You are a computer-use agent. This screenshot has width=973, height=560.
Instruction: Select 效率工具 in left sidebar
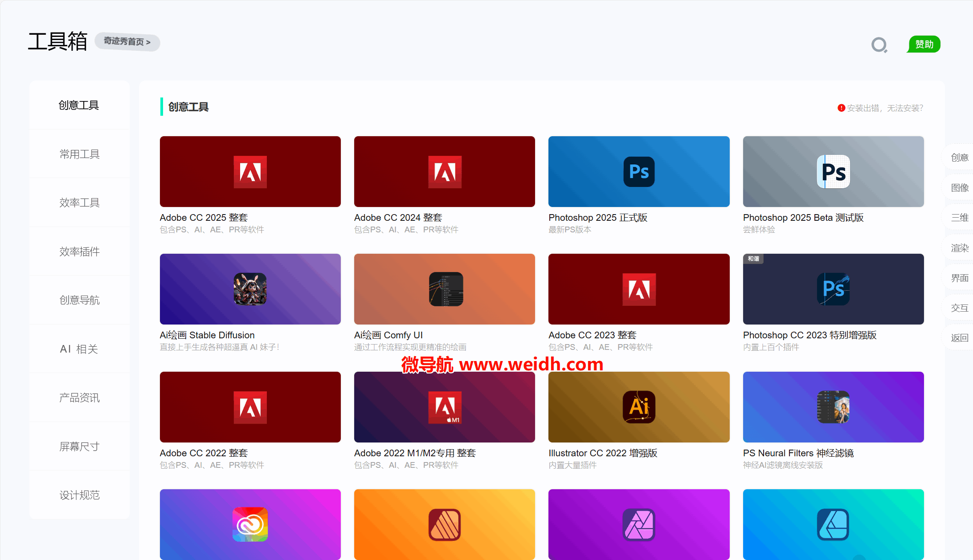click(x=79, y=203)
